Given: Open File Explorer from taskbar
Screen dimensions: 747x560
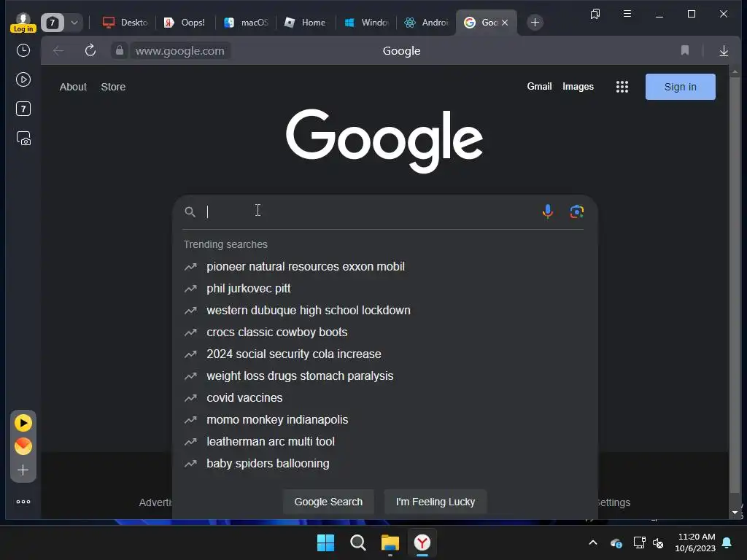Looking at the screenshot, I should 390,542.
